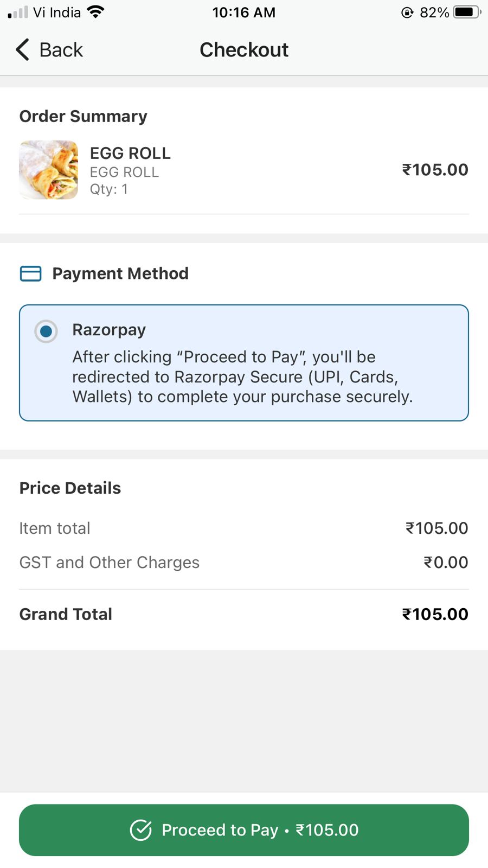Tap the back chevron arrow icon
Screen dimensions: 488x868
tap(22, 50)
